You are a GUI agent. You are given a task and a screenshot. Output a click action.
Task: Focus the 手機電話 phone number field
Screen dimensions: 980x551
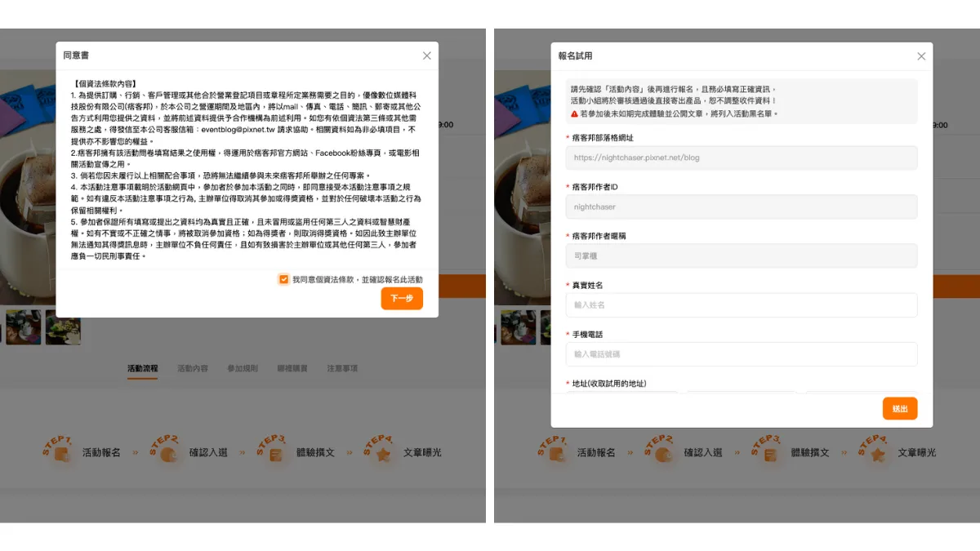(x=742, y=354)
